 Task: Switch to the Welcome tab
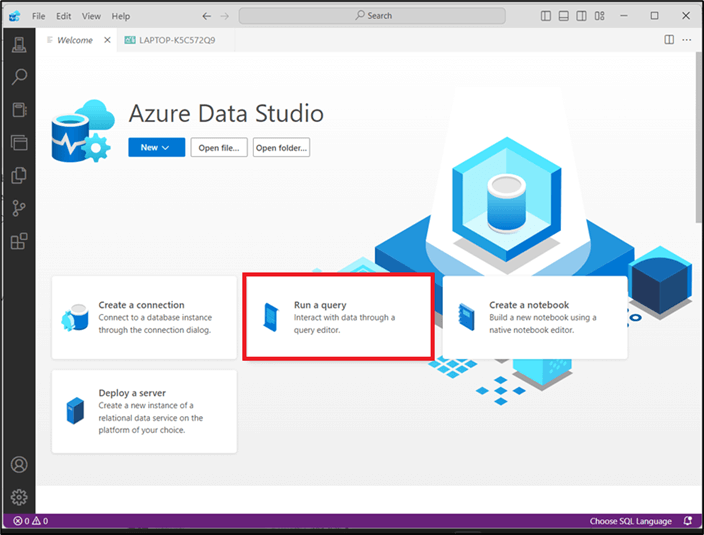point(75,40)
